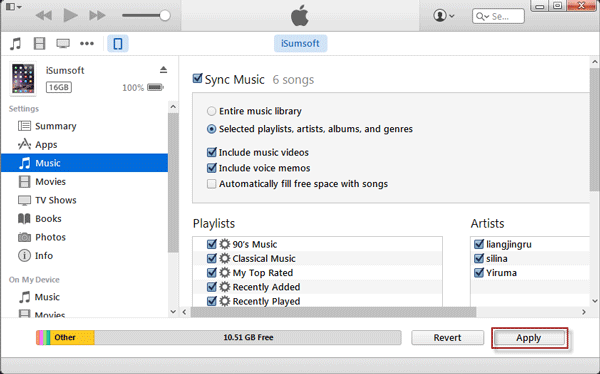Viewport: 600px width, 374px height.
Task: Click the battery status icon
Action: (x=155, y=88)
